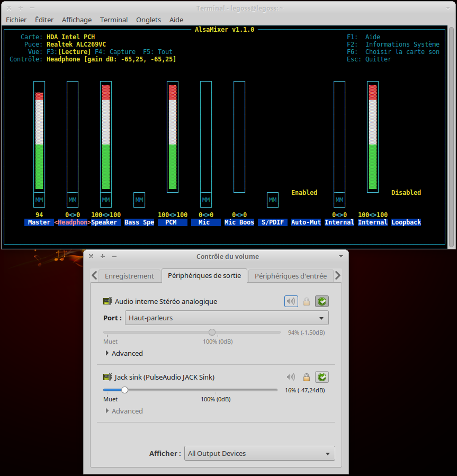Click the 94% (-1,50dB) volume value

pyautogui.click(x=307, y=333)
